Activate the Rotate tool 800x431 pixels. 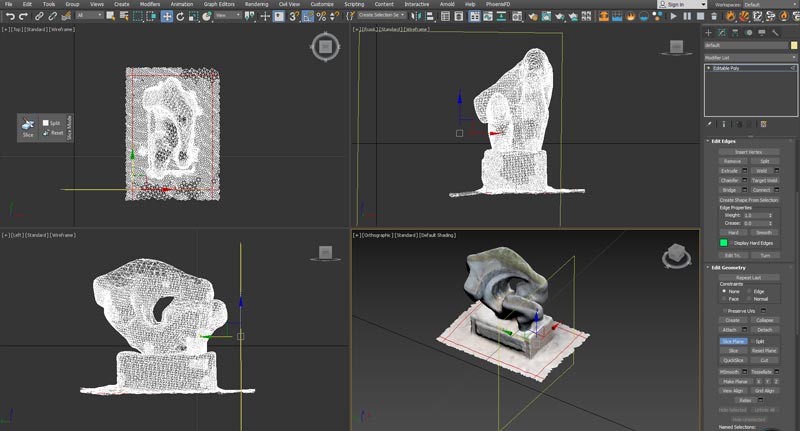coord(180,16)
